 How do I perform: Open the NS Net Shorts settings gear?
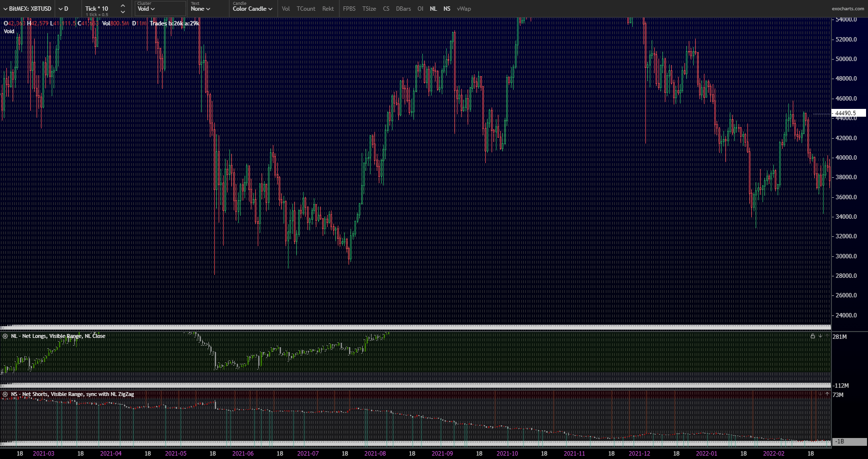pyautogui.click(x=5, y=394)
